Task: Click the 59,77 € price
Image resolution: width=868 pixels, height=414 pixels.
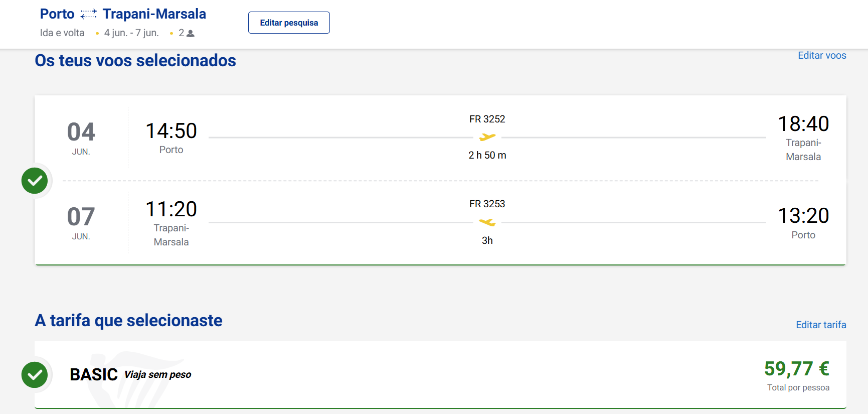Action: [x=797, y=369]
